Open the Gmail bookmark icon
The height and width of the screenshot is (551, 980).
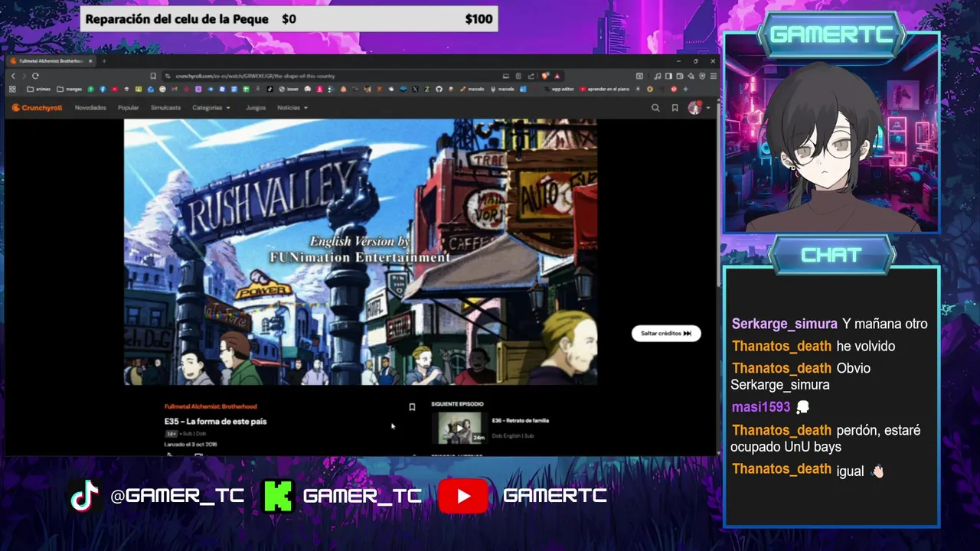point(175,89)
